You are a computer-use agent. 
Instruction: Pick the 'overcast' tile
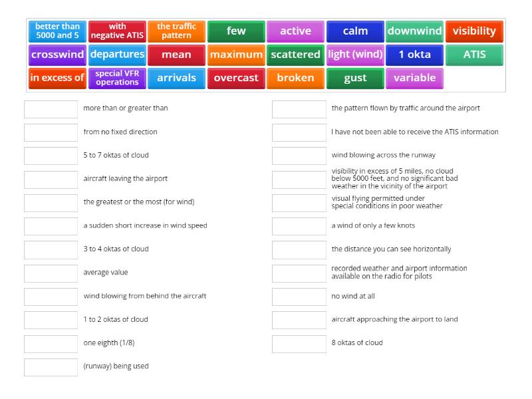(x=236, y=78)
